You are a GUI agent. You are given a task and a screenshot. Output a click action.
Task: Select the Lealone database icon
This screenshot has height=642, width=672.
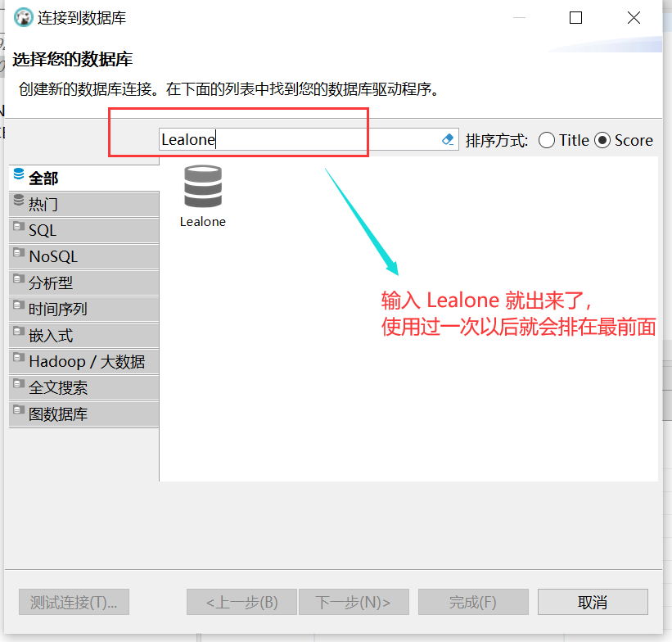pyautogui.click(x=202, y=187)
